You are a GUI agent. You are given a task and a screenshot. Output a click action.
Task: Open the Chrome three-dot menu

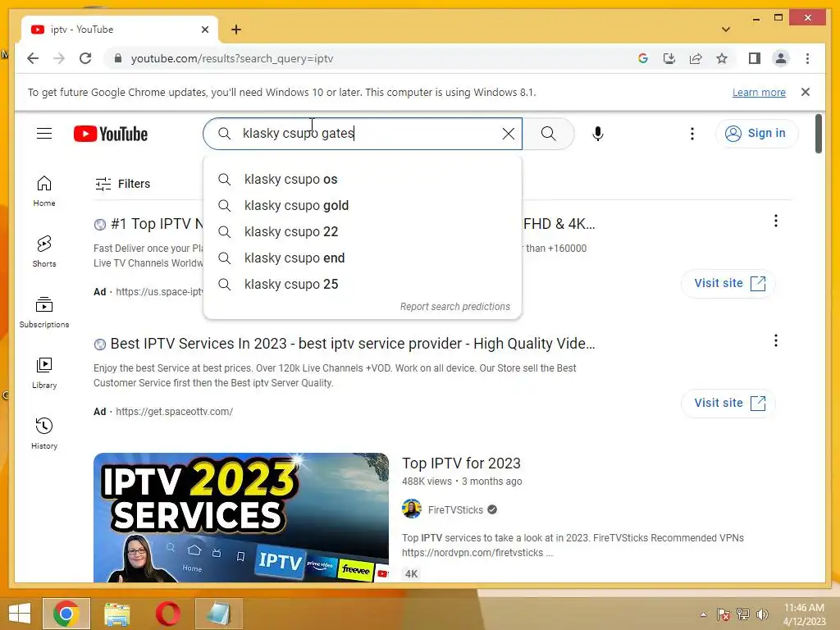click(807, 58)
